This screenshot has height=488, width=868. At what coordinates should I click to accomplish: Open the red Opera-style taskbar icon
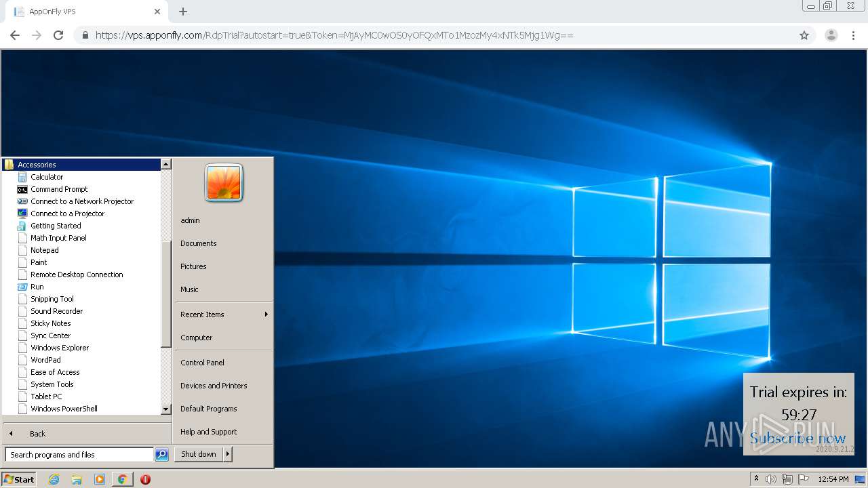(145, 479)
